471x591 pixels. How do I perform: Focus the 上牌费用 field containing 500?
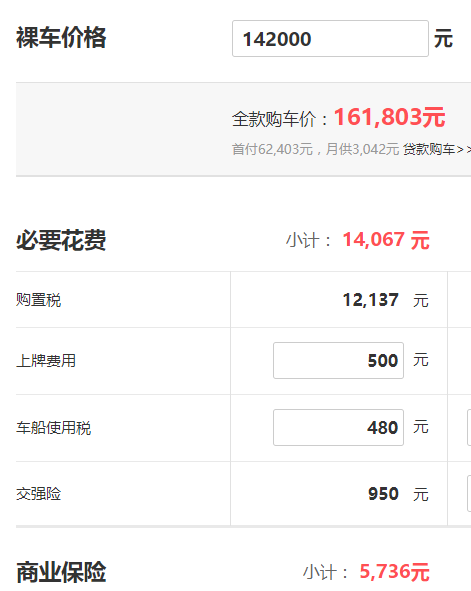tap(338, 360)
